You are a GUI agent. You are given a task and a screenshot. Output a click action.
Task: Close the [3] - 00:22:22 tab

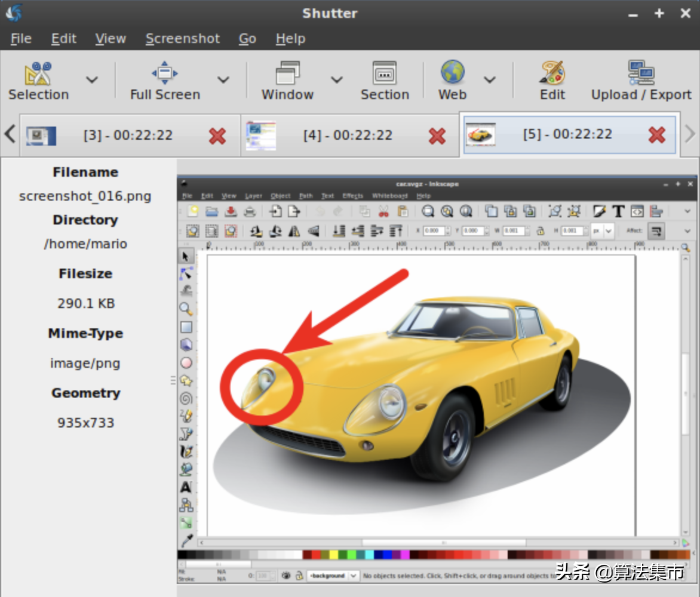pos(217,136)
